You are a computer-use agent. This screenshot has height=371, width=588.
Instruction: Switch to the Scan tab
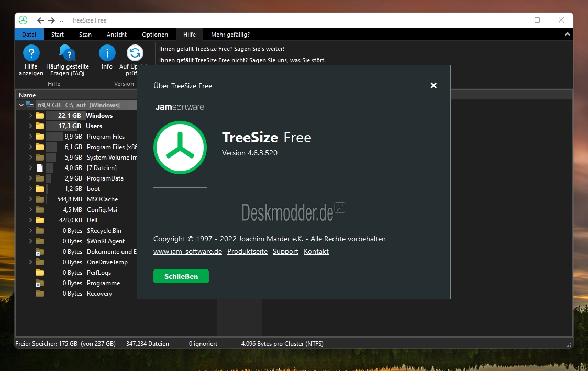85,35
